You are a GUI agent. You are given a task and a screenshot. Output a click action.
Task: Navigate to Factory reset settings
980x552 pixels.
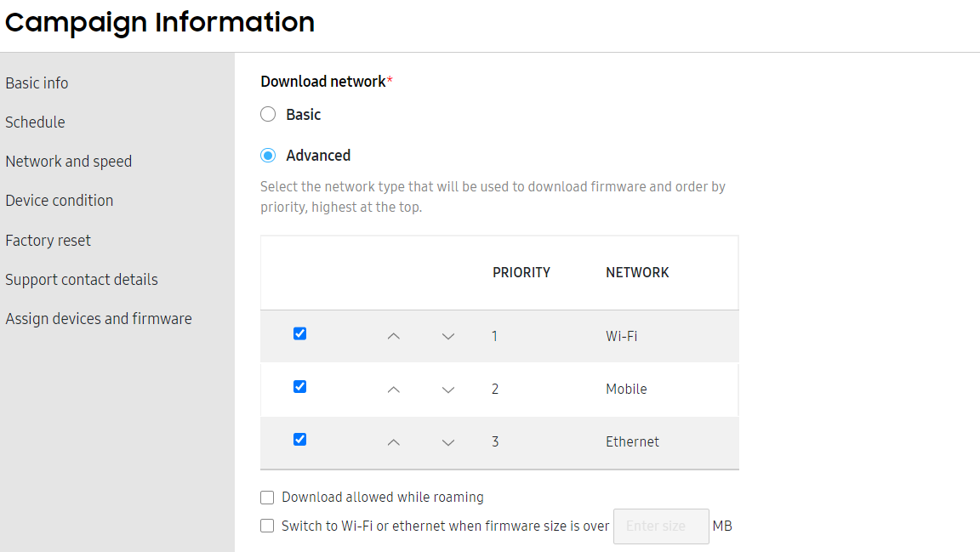(x=48, y=241)
